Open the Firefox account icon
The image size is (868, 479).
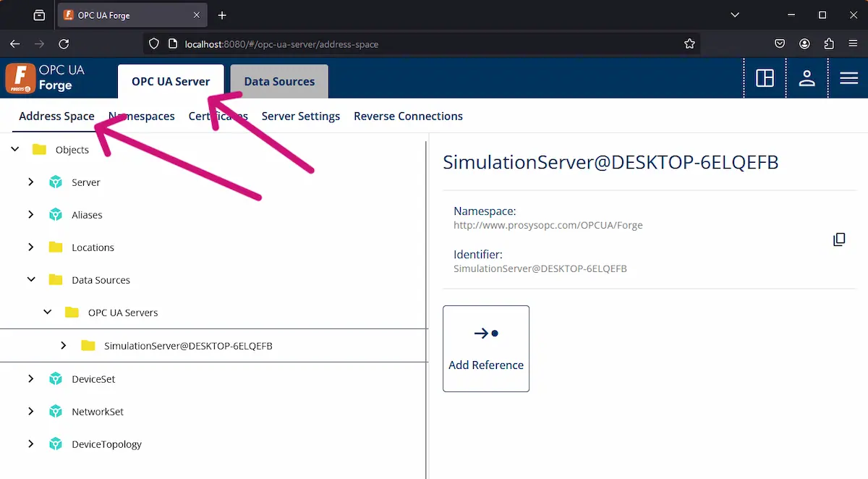804,44
